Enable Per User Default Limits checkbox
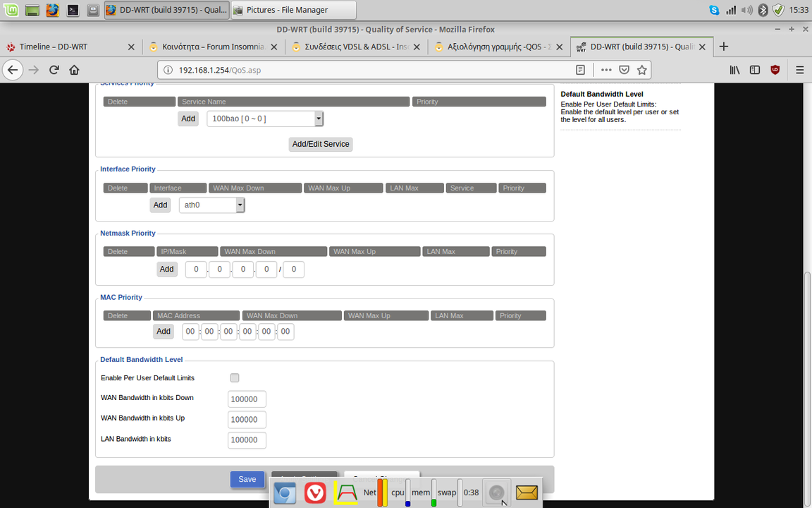 [x=235, y=378]
